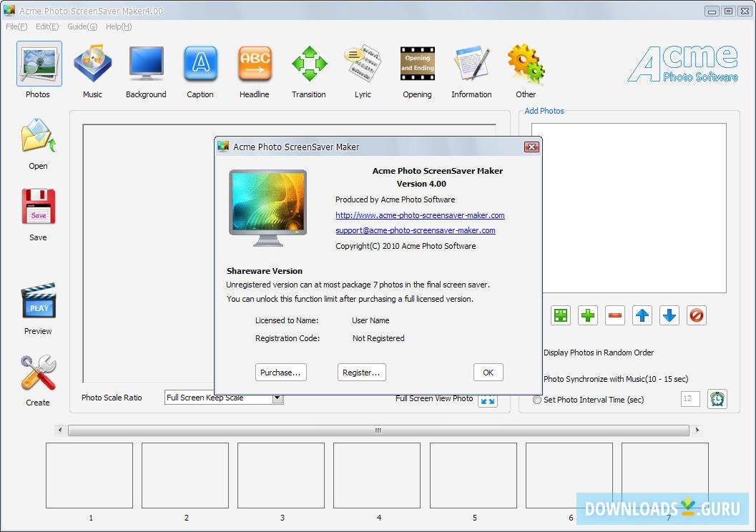Remove photo with red minus icon

click(x=614, y=315)
